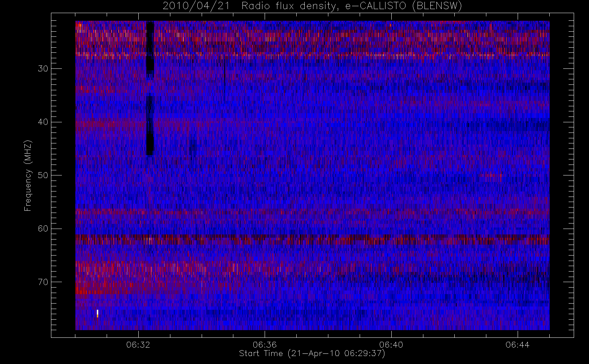Click the bright white spike in the spectrogram
Image resolution: width=589 pixels, height=364 pixels.
[x=98, y=313]
